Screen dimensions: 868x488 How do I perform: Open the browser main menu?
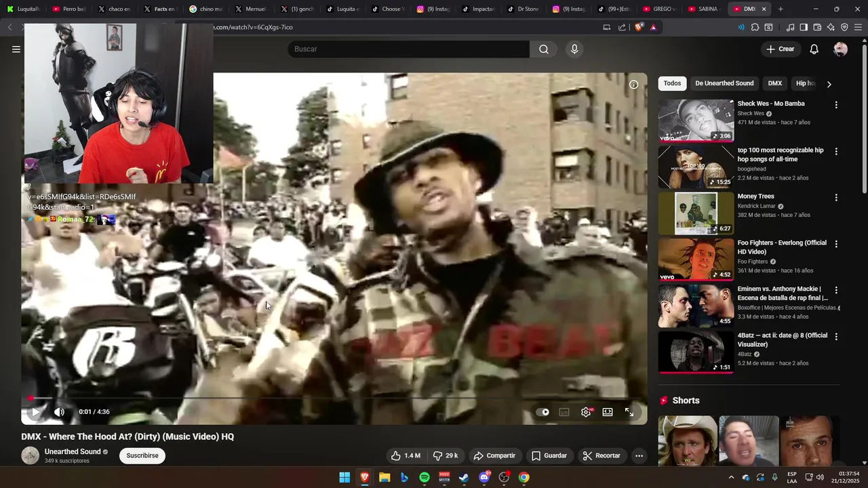coord(858,27)
